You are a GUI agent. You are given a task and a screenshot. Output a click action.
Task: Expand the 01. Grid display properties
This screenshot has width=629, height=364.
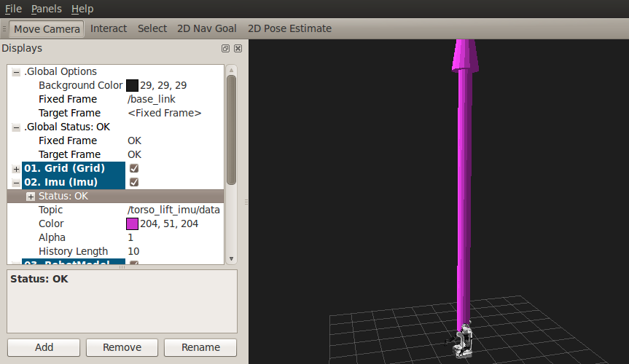click(x=16, y=169)
